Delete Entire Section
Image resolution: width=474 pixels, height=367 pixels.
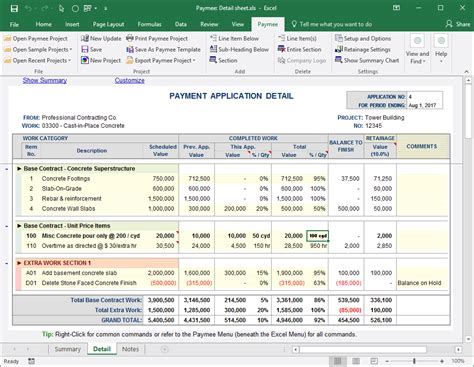[x=299, y=50]
